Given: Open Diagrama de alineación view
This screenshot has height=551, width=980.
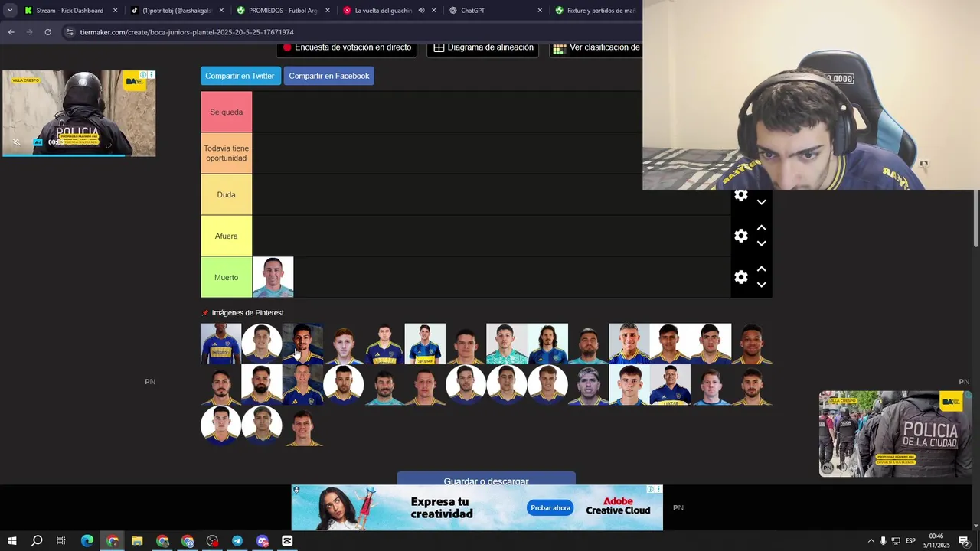Looking at the screenshot, I should click(x=483, y=48).
